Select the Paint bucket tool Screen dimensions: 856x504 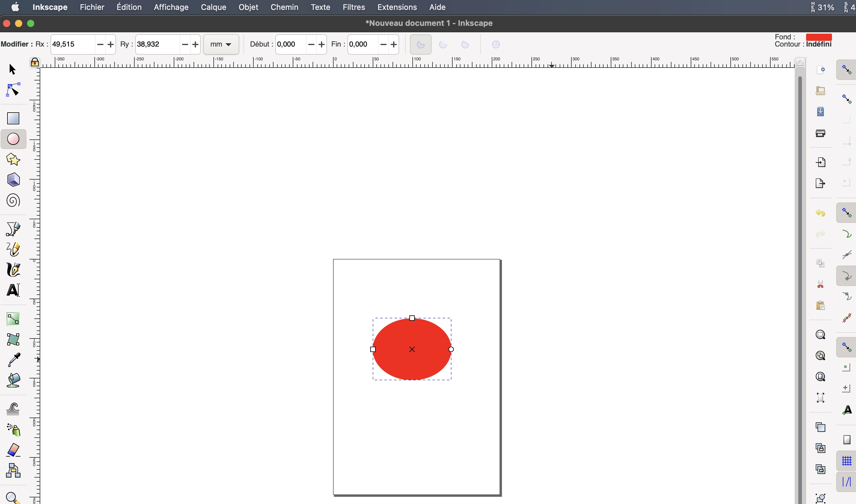tap(13, 380)
